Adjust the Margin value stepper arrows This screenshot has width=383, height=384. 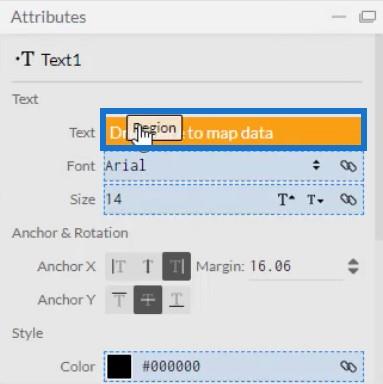click(x=353, y=266)
